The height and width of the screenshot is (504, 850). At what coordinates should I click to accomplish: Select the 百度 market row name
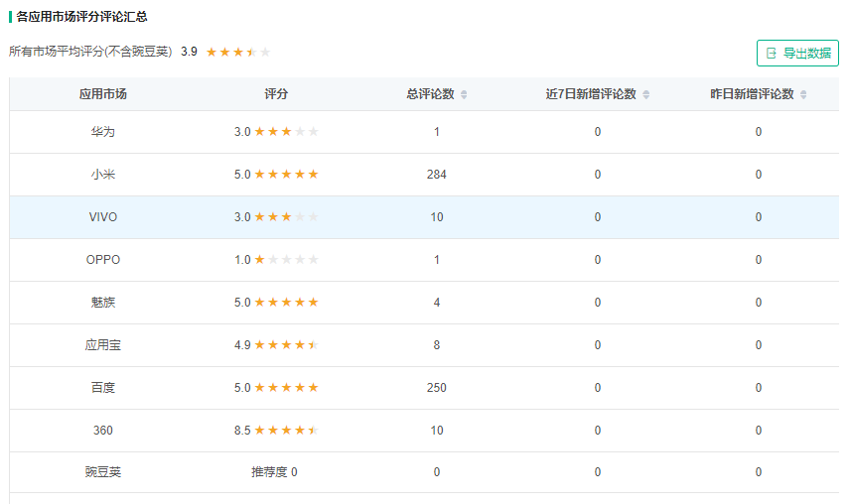[x=103, y=388]
